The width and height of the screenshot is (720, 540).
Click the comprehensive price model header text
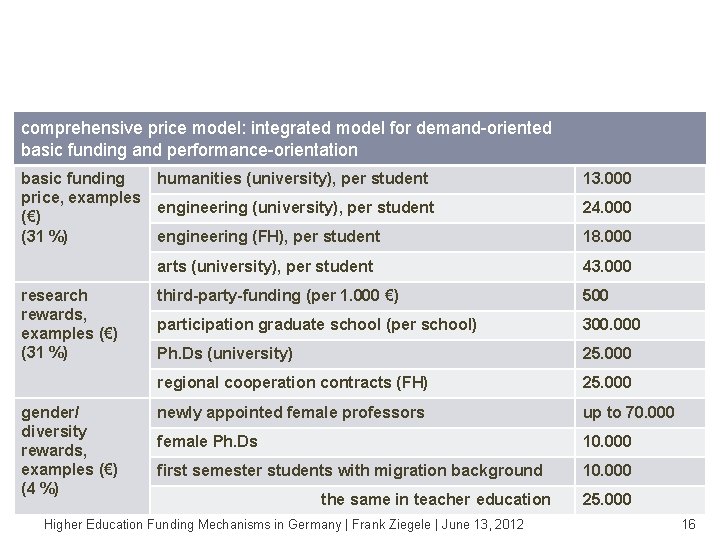286,139
